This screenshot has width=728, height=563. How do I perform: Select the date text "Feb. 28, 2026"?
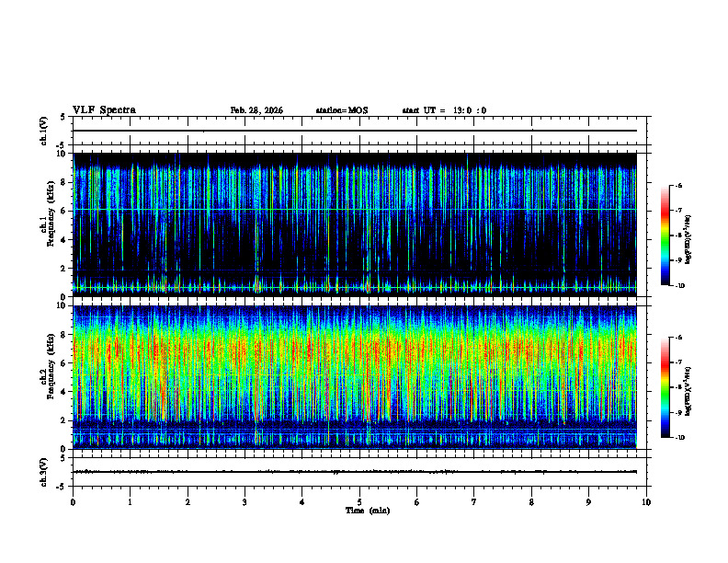pyautogui.click(x=256, y=110)
